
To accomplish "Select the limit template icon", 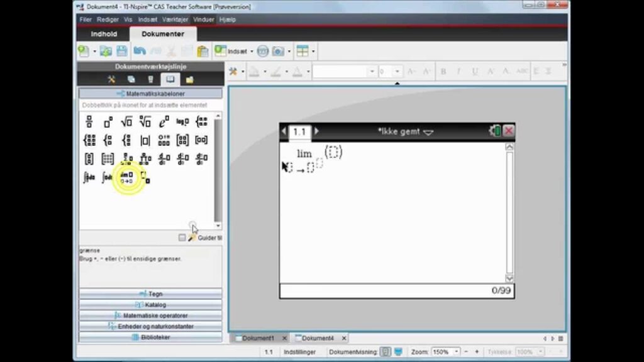I will (126, 177).
